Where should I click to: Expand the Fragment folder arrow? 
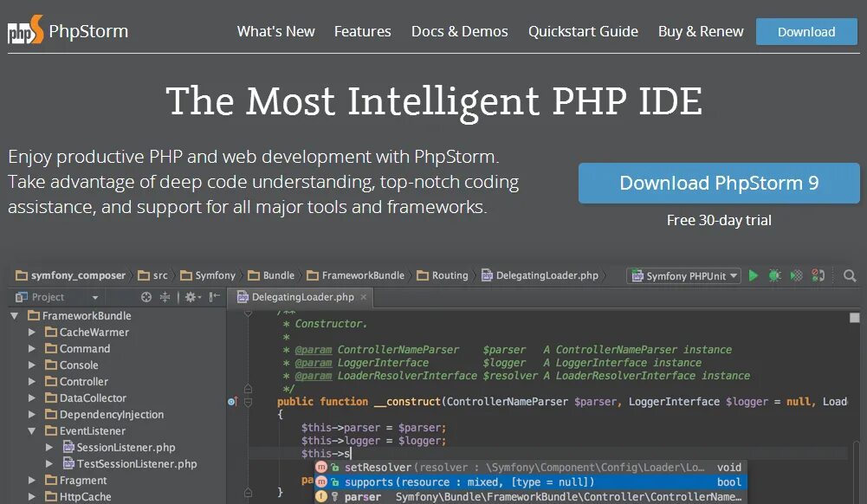[32, 481]
